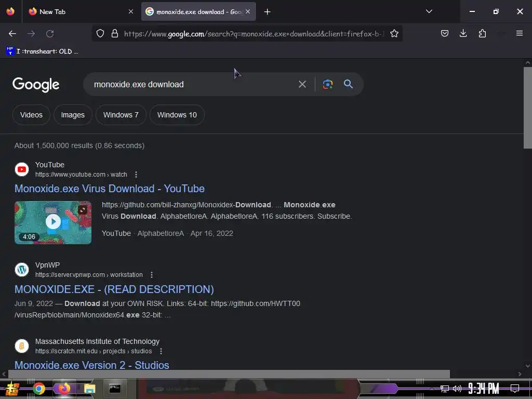Click the vertical scrollbar thumb
The image size is (532, 399).
click(x=528, y=108)
